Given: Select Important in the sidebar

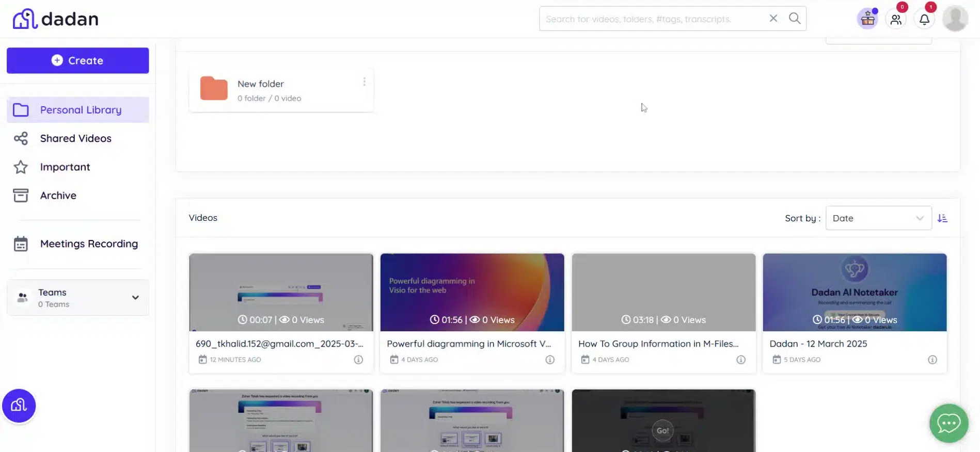Looking at the screenshot, I should pos(65,167).
